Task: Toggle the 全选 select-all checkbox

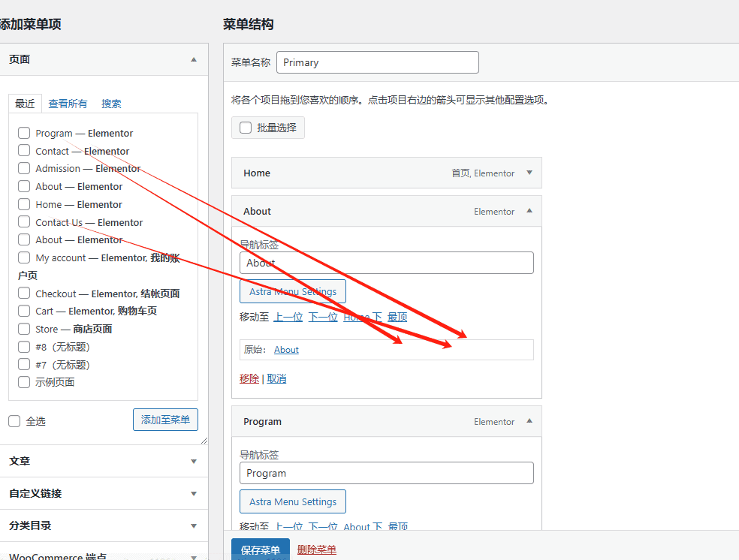Action: [14, 421]
